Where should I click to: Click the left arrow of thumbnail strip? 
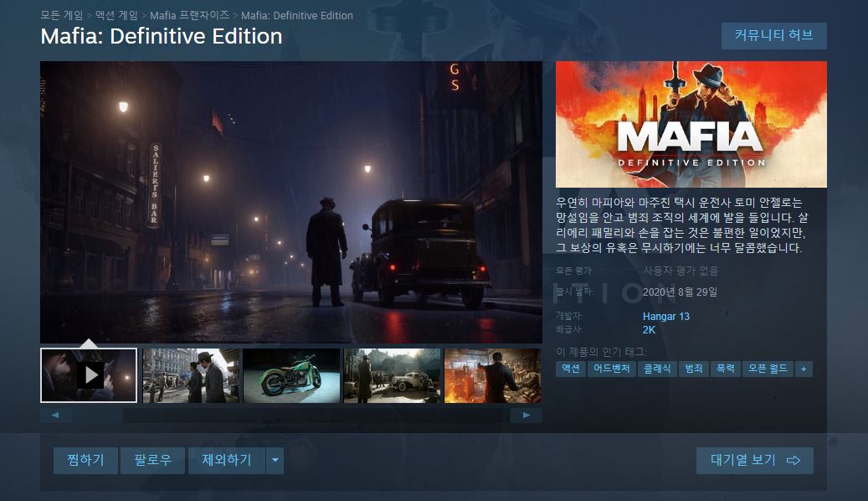(55, 415)
